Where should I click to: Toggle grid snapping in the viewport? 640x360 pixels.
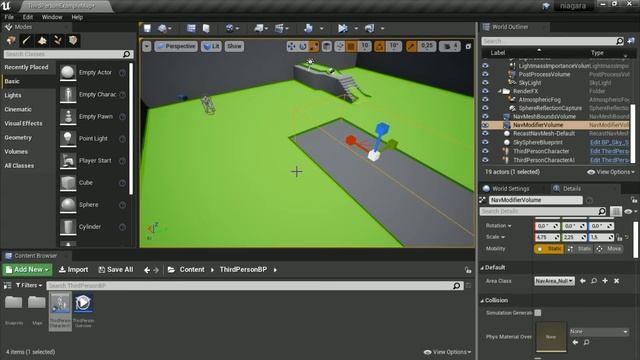tap(351, 47)
